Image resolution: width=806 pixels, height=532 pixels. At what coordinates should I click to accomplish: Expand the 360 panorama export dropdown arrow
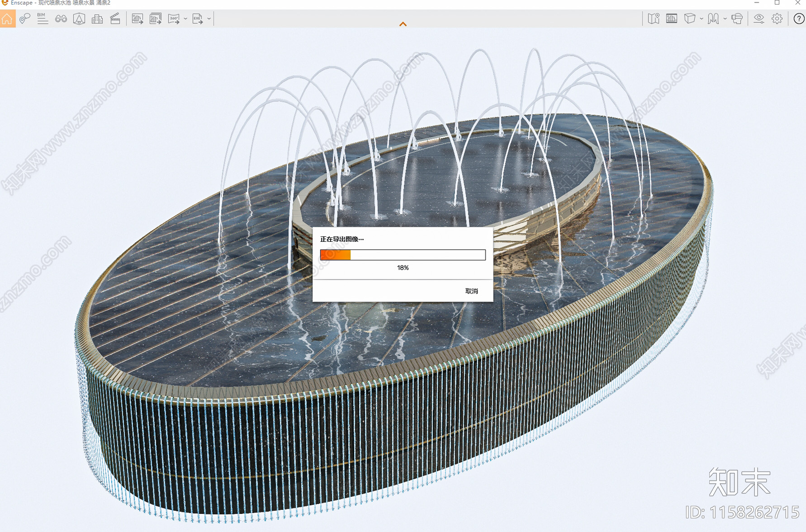click(x=185, y=19)
